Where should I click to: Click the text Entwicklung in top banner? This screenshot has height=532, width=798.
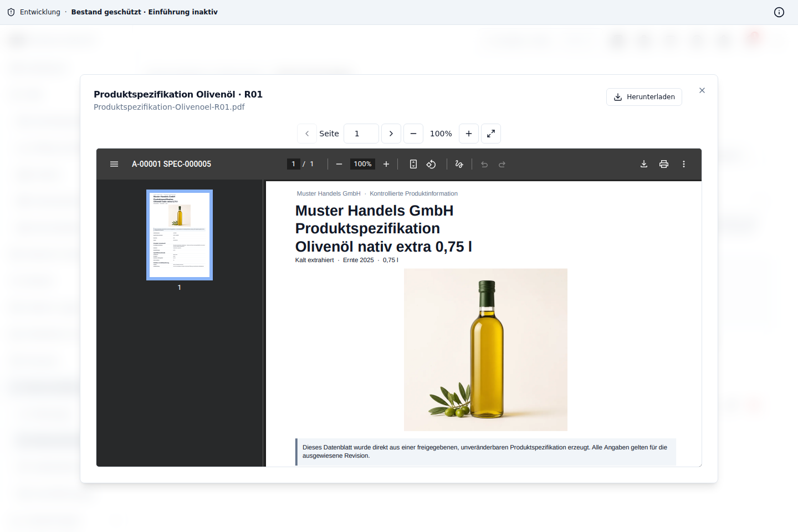coord(40,12)
